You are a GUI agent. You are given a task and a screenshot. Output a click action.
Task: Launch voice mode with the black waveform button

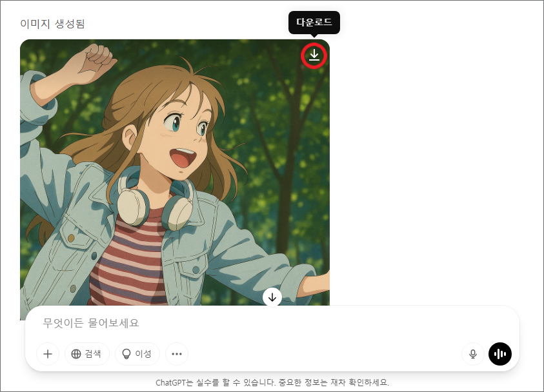click(500, 354)
